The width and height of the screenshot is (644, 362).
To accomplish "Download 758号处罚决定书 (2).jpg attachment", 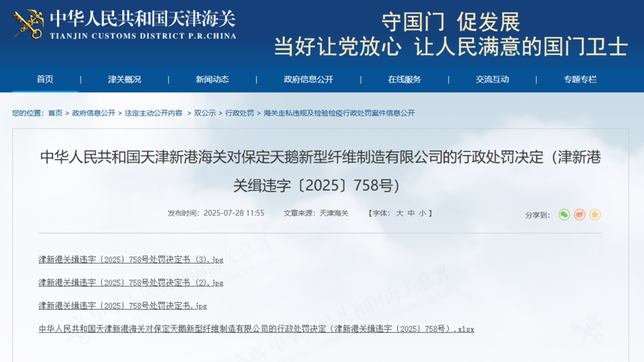I will (131, 282).
